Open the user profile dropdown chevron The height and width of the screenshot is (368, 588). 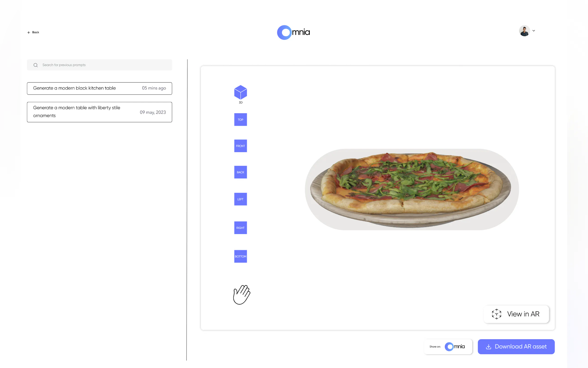coord(534,31)
